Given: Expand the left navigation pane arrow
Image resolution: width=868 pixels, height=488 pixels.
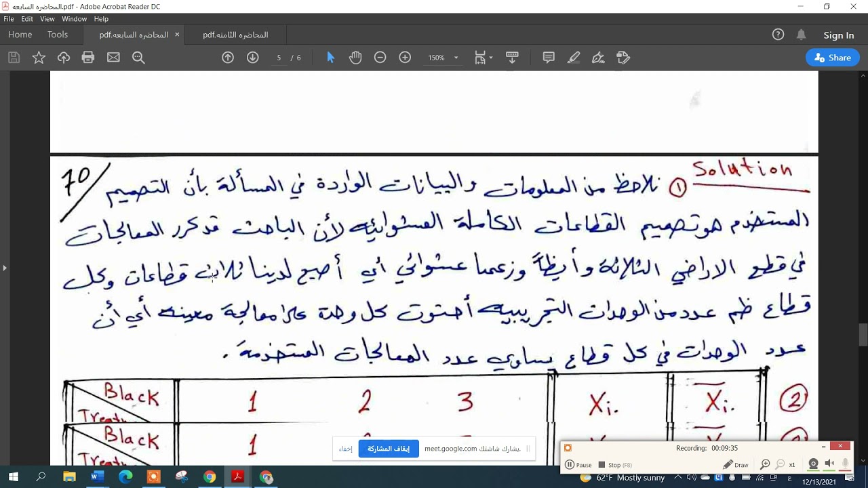Looking at the screenshot, I should click(x=5, y=268).
